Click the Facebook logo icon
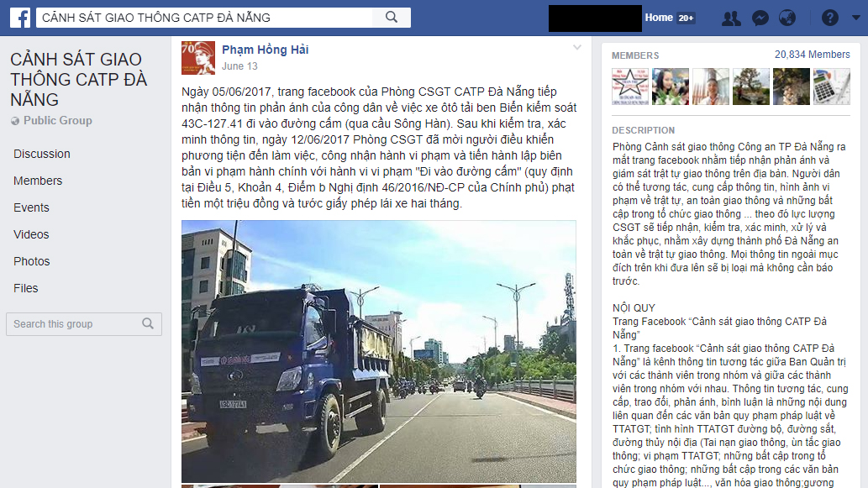The width and height of the screenshot is (868, 488). tap(20, 18)
